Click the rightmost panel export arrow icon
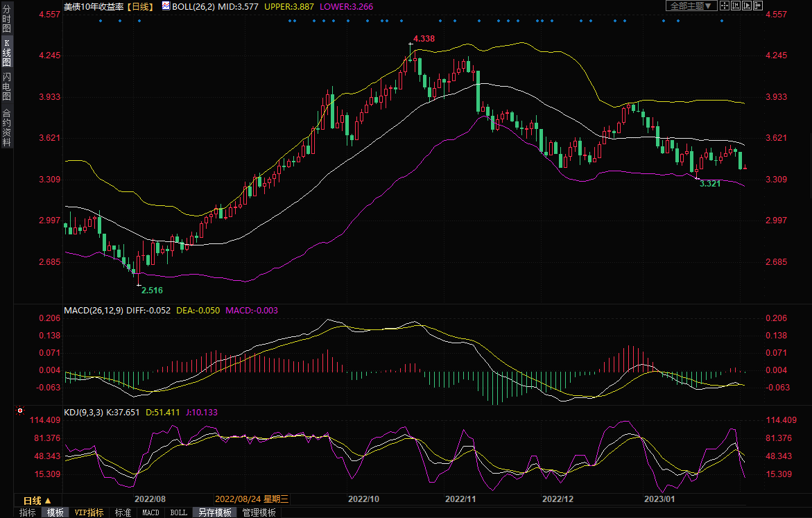Screen dimensions: 812x518 click(x=757, y=6)
